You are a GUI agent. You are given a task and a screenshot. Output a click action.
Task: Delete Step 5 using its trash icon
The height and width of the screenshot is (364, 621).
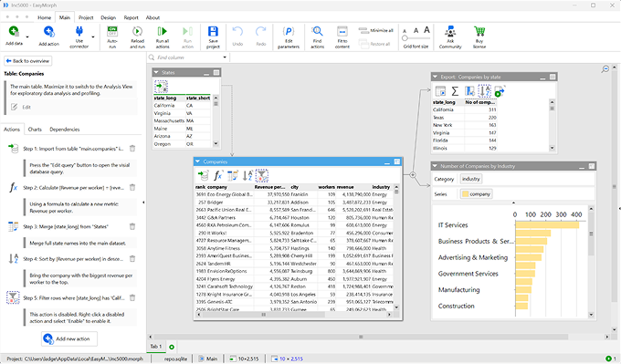click(132, 297)
